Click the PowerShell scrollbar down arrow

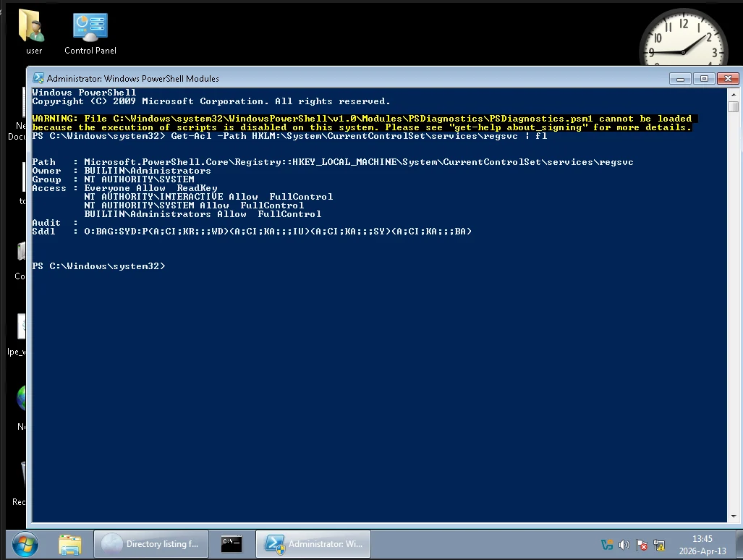coord(733,517)
